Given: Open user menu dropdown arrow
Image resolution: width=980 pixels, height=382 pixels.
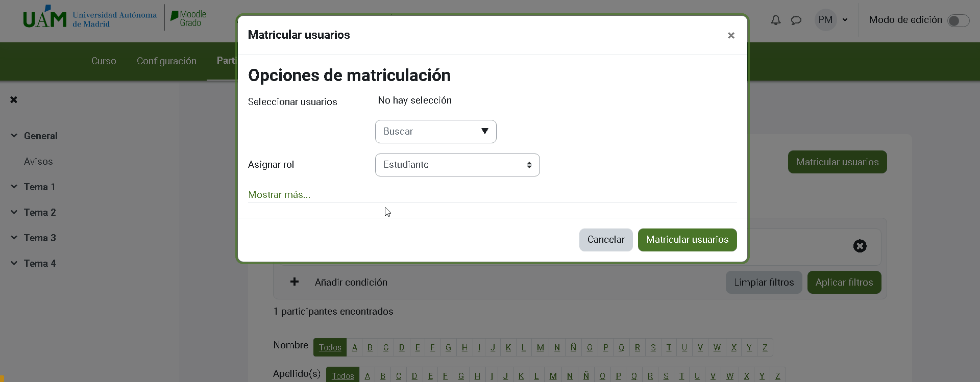Looking at the screenshot, I should tap(845, 20).
